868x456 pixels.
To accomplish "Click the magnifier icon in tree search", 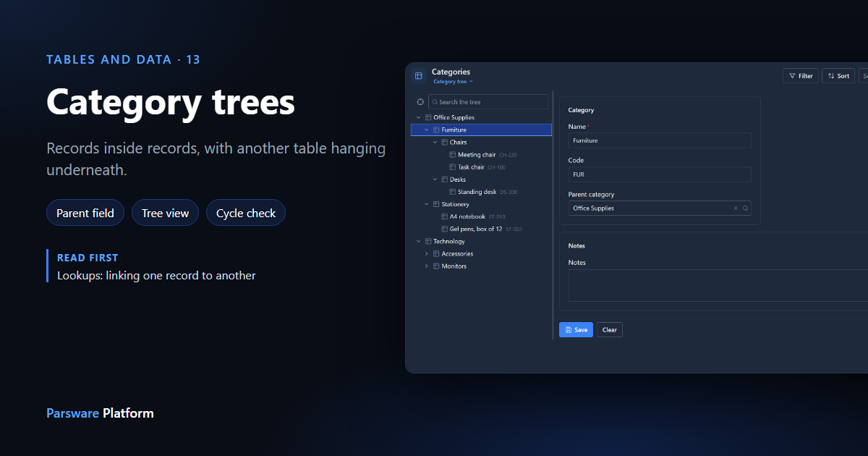I will click(x=435, y=102).
